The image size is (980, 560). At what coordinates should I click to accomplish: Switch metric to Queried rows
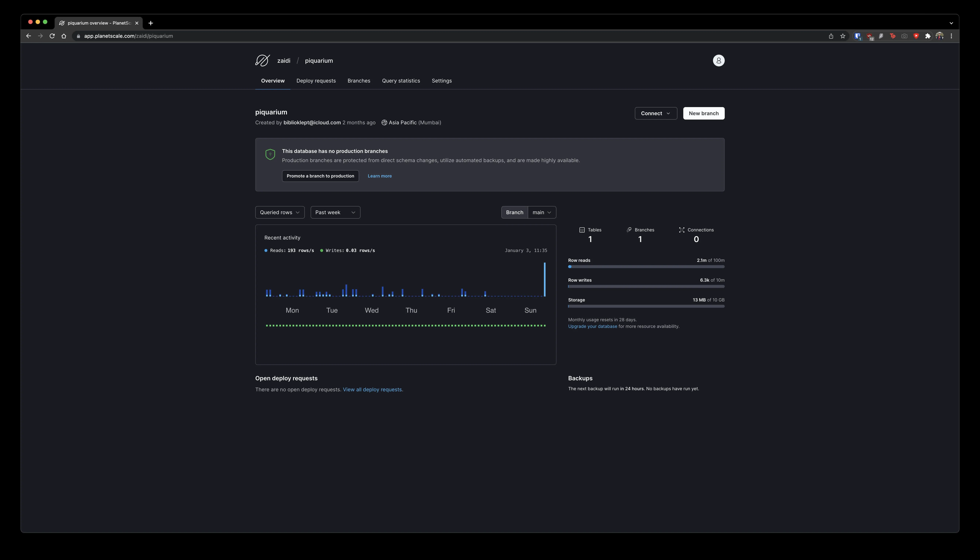(280, 212)
